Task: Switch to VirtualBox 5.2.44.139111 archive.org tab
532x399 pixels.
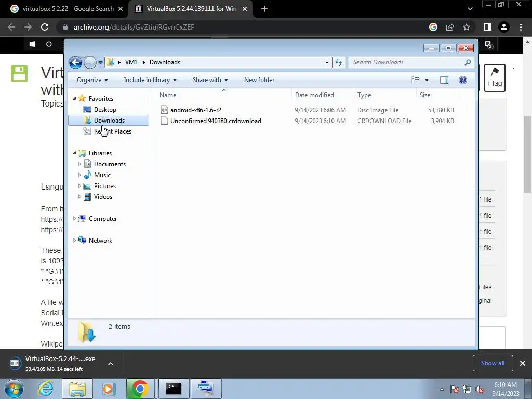Action: coord(191,9)
